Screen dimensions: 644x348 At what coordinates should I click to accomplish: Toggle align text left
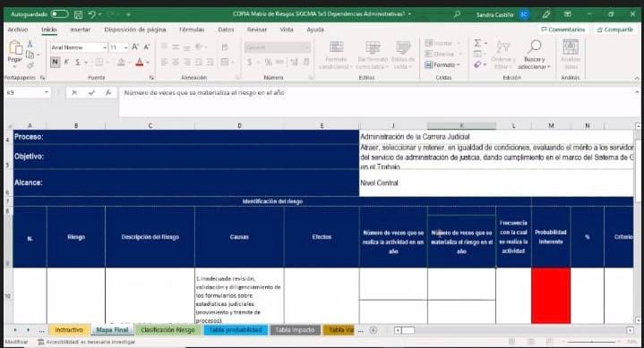click(164, 62)
